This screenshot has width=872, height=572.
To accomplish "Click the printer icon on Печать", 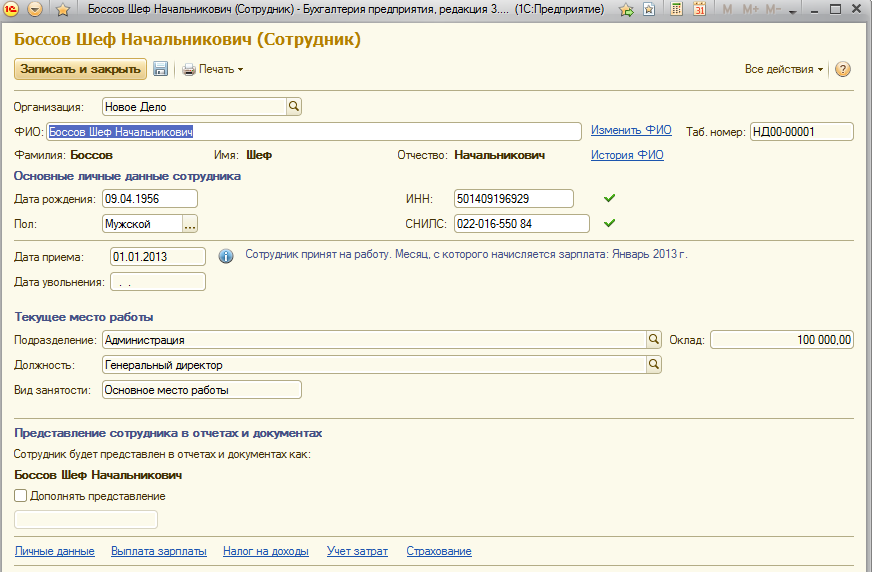I will tap(189, 69).
